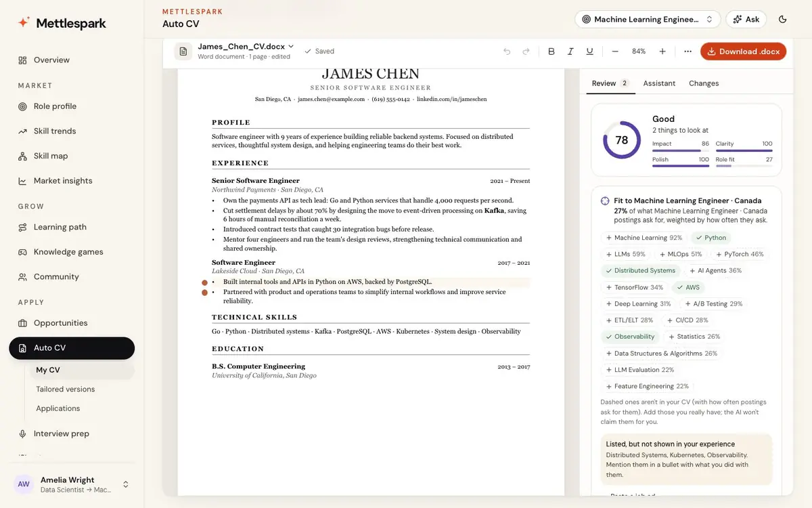Switch to the Assistant tab

click(x=659, y=83)
